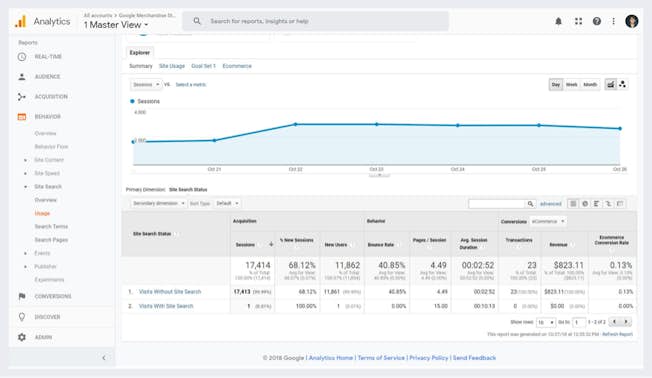Open Experiments in sidebar
The width and height of the screenshot is (652, 378).
[49, 280]
